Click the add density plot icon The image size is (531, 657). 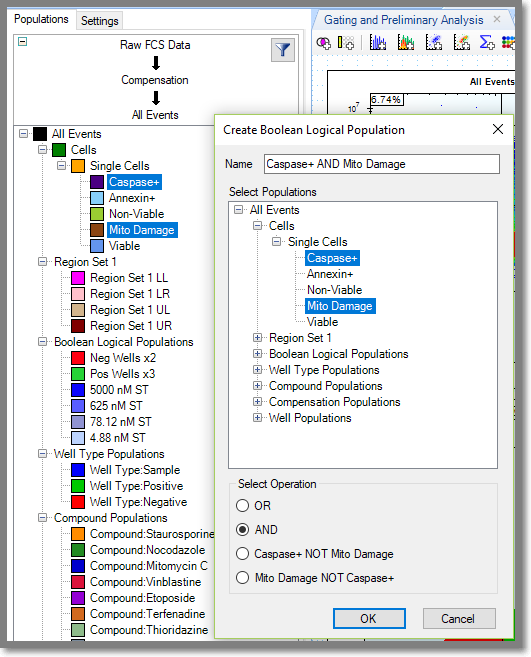tap(461, 42)
